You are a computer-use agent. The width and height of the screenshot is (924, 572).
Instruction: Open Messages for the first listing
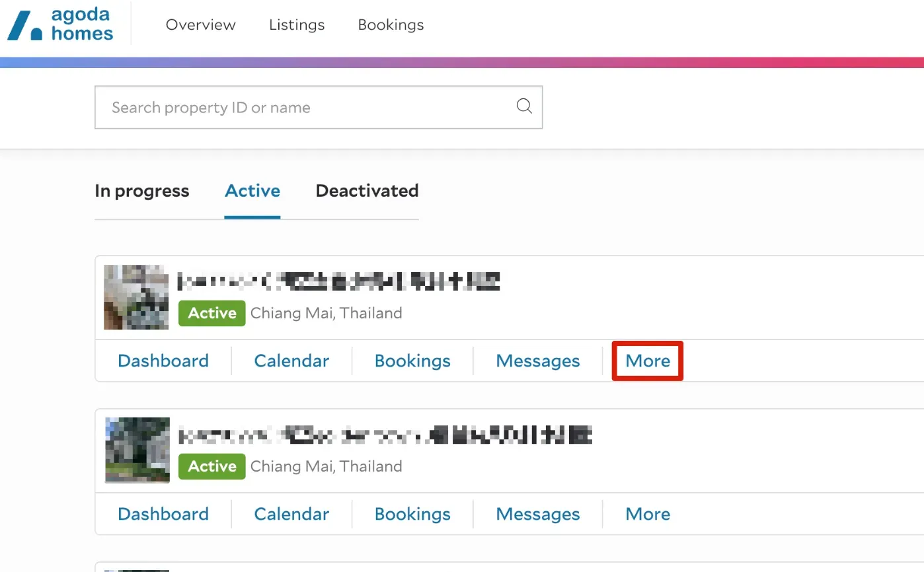coord(538,361)
